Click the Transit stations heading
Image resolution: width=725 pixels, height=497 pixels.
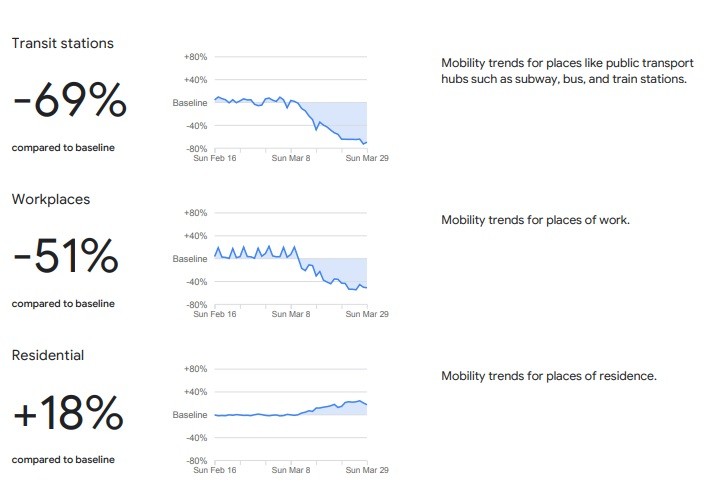pos(63,43)
